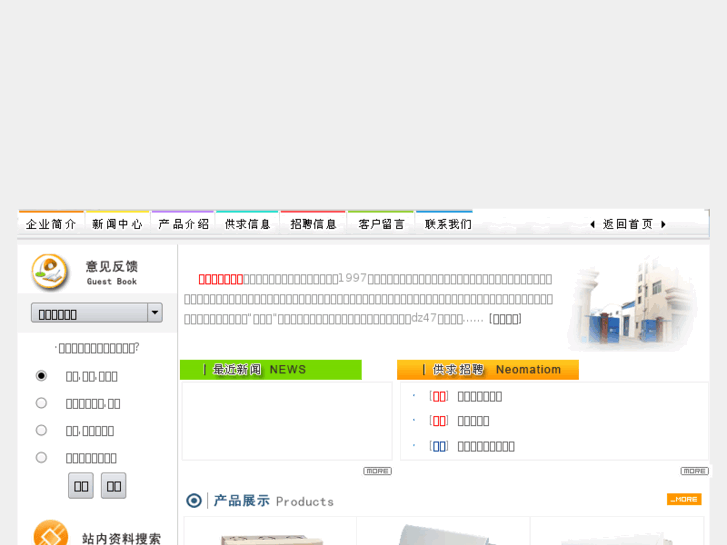Viewport: 727px width, 545px height.
Task: Click 最近新闻 NEWS green header
Action: pyautogui.click(x=271, y=370)
